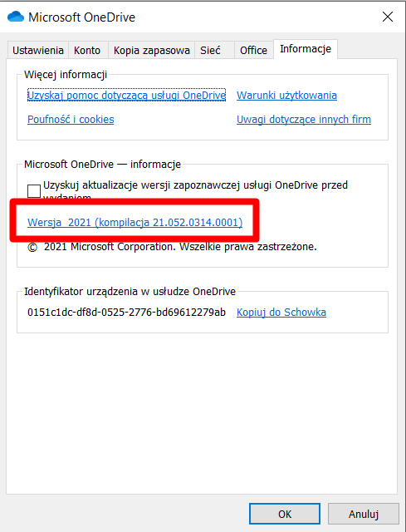Select the Informacje tab
This screenshot has width=406, height=532.
point(306,49)
